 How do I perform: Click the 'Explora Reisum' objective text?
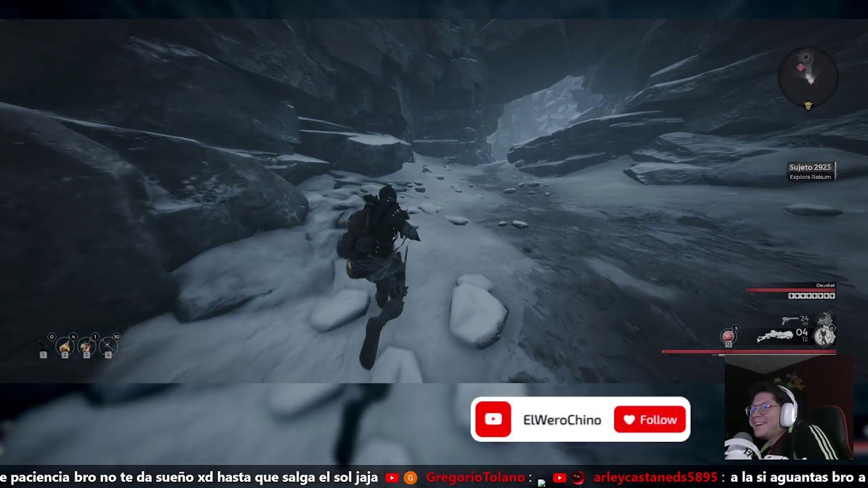810,177
